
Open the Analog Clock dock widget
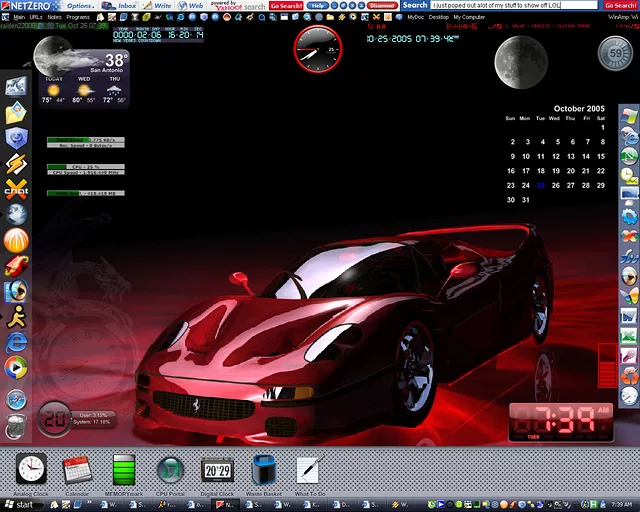pos(32,468)
